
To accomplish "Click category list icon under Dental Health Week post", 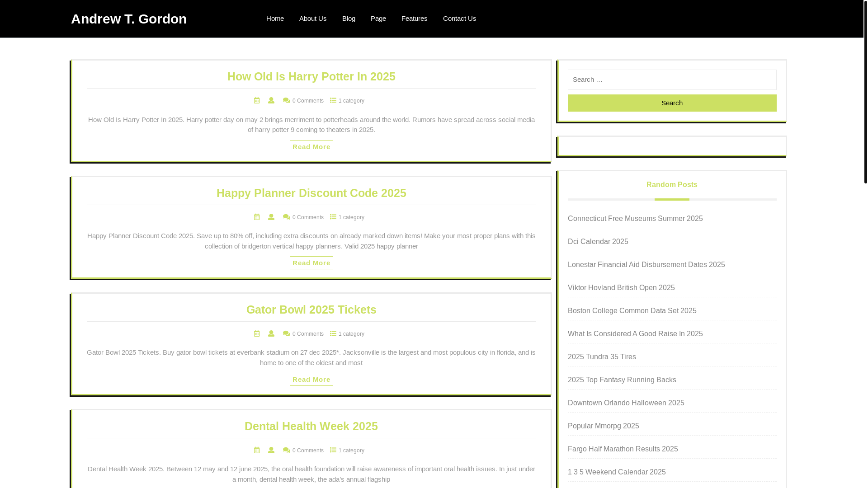I will point(333,450).
